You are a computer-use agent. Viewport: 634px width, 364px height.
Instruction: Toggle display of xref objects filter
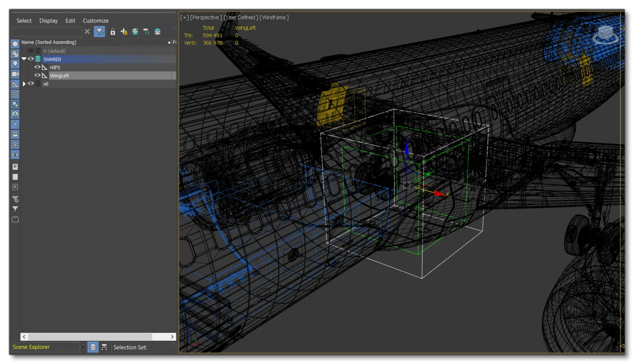(x=15, y=114)
